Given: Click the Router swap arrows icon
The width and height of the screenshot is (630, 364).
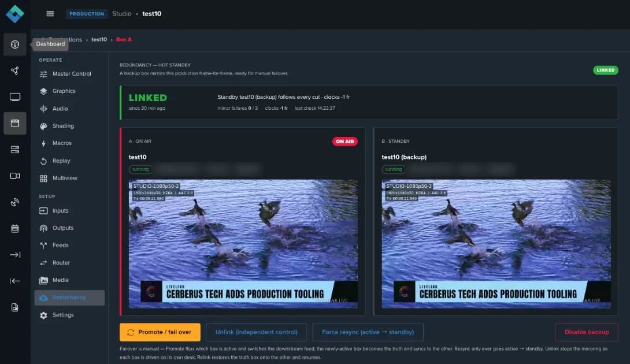Looking at the screenshot, I should point(43,263).
